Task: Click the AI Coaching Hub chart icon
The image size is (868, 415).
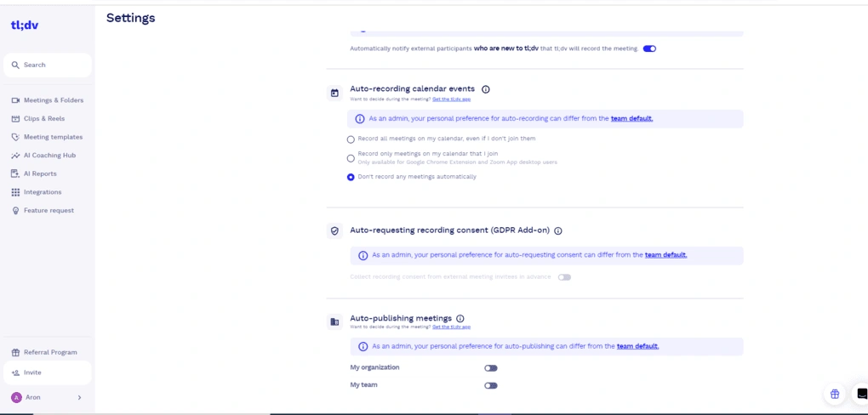Action: pos(15,156)
